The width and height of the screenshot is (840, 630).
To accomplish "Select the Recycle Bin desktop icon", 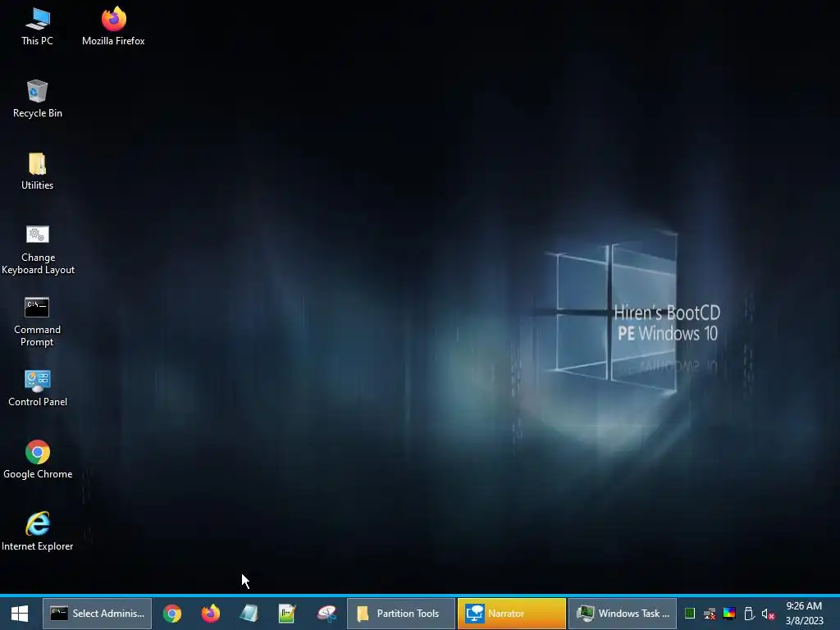I will 37,98.
